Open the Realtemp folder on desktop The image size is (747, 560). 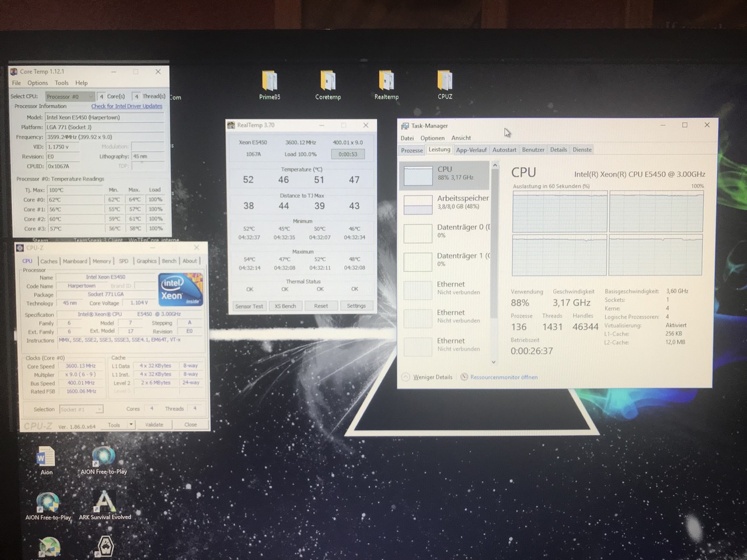click(386, 85)
